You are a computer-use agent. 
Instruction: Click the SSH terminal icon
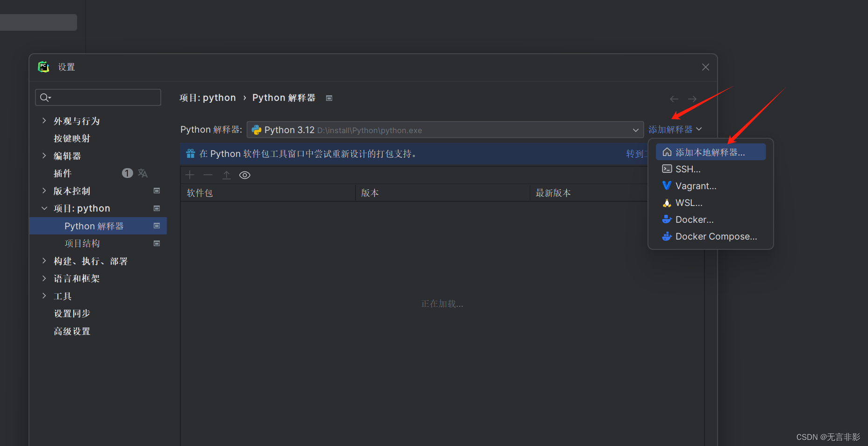click(x=667, y=169)
